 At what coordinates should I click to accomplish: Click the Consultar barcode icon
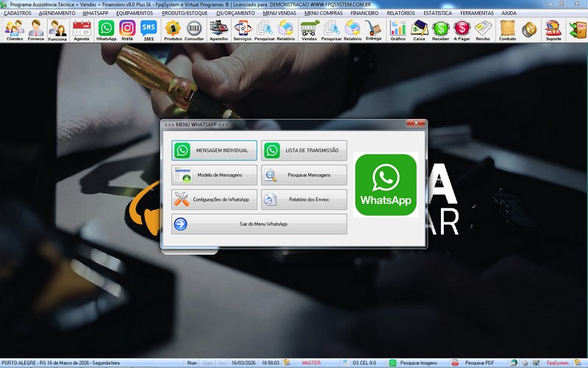(194, 30)
